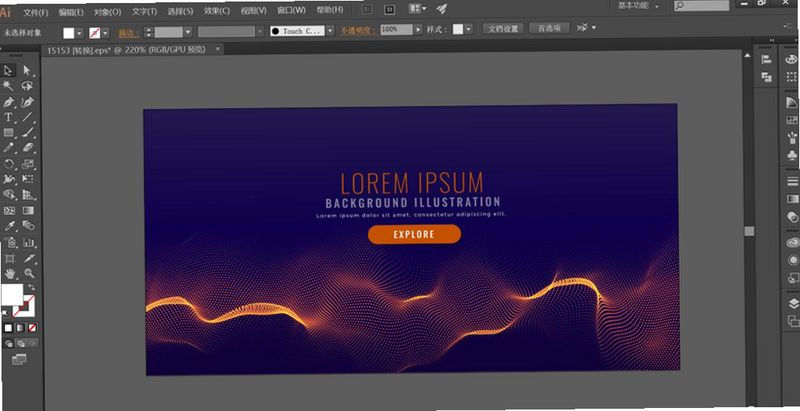
Task: Swap fill and stroke colors
Action: pos(31,288)
